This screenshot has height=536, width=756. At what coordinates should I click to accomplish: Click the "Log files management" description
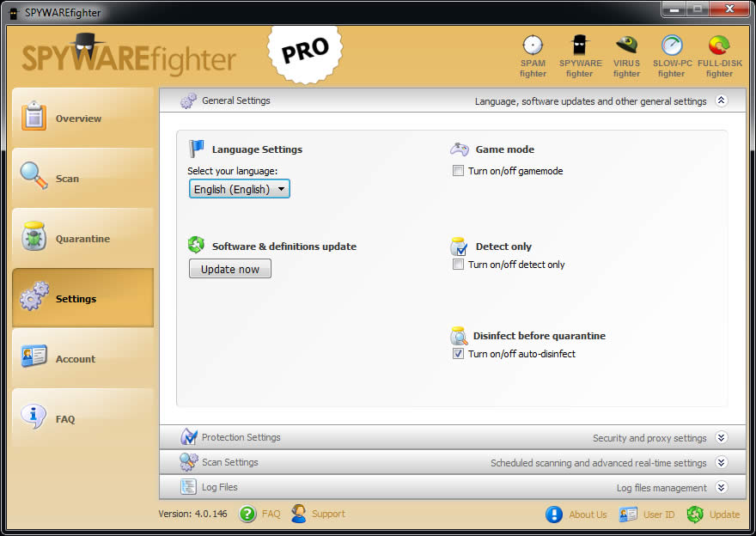tap(661, 488)
